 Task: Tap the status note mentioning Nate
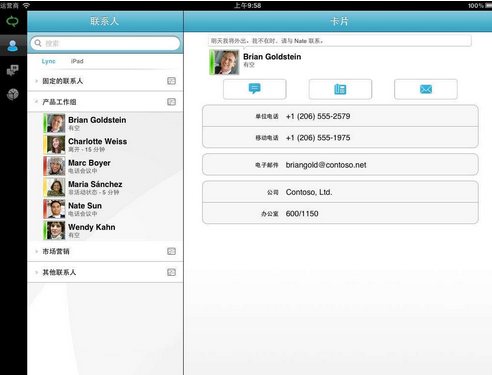pyautogui.click(x=340, y=41)
